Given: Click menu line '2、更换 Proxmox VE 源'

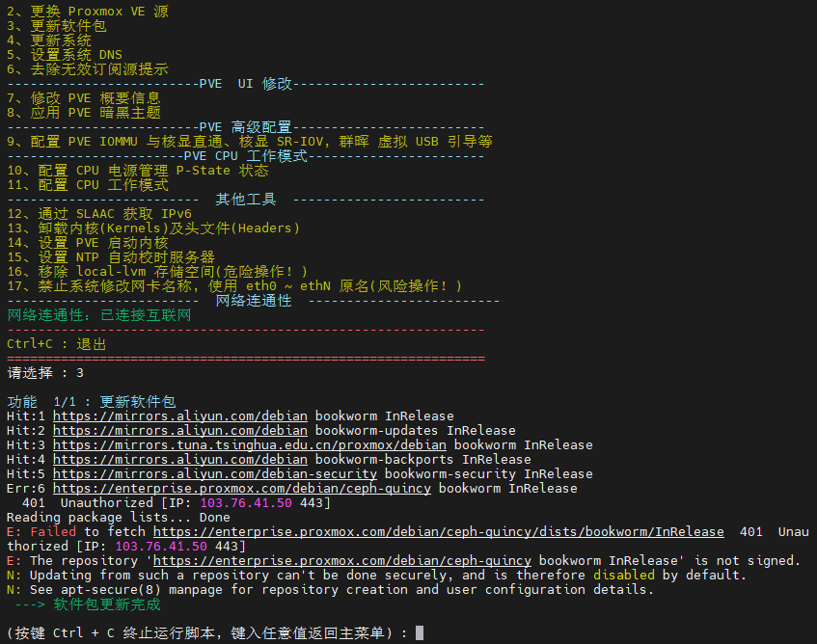Looking at the screenshot, I should click(88, 11).
